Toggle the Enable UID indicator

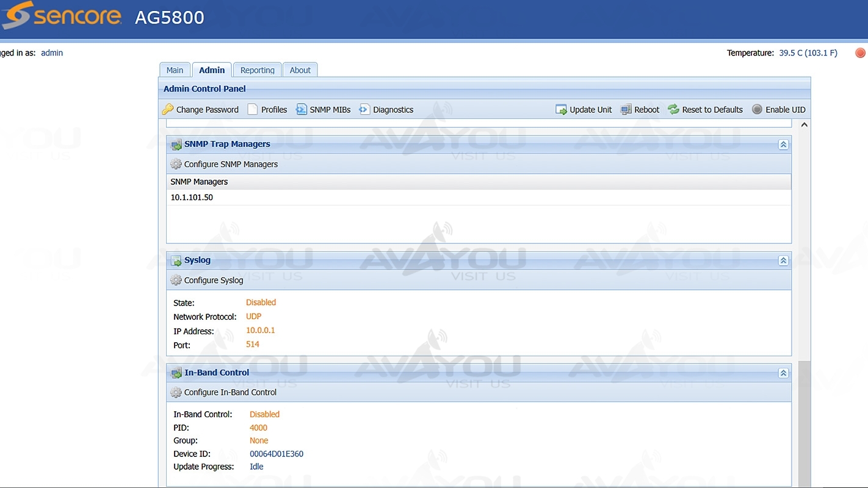757,110
